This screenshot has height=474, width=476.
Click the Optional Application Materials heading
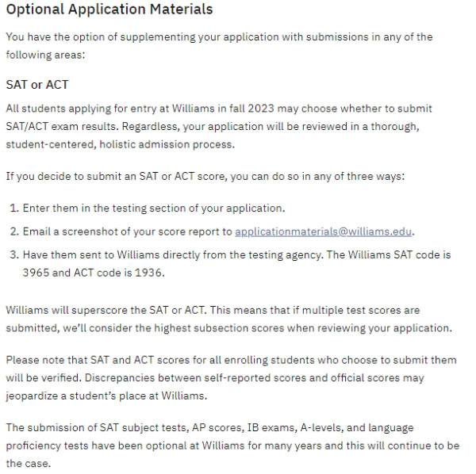point(109,10)
